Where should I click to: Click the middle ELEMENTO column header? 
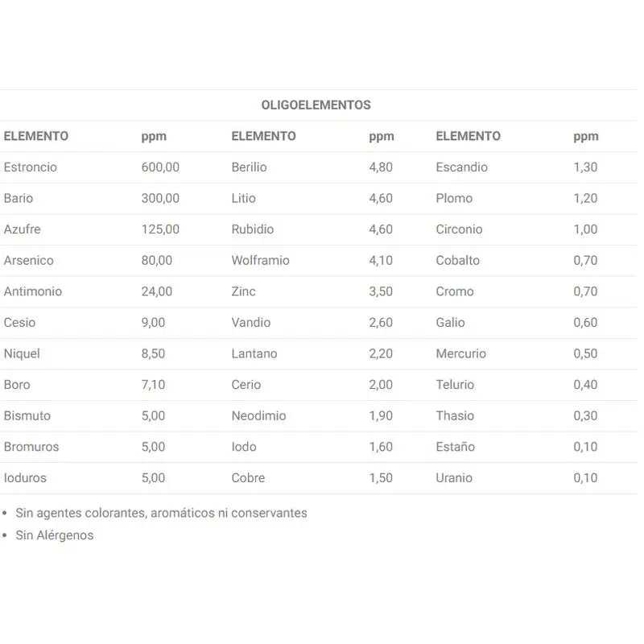pyautogui.click(x=263, y=136)
